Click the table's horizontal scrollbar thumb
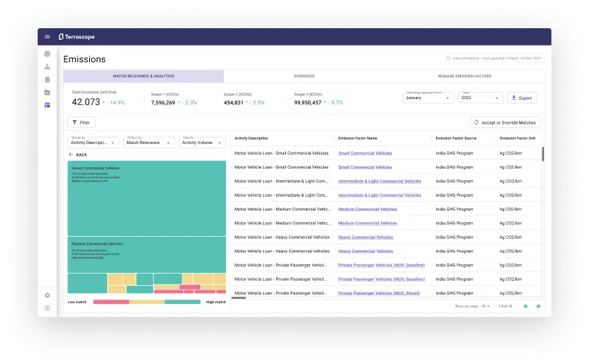 (238, 298)
